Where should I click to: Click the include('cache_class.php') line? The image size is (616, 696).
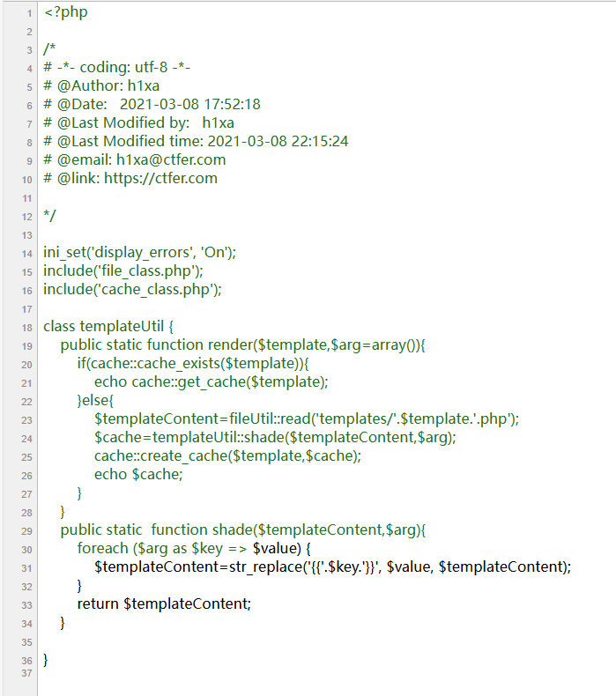point(132,289)
